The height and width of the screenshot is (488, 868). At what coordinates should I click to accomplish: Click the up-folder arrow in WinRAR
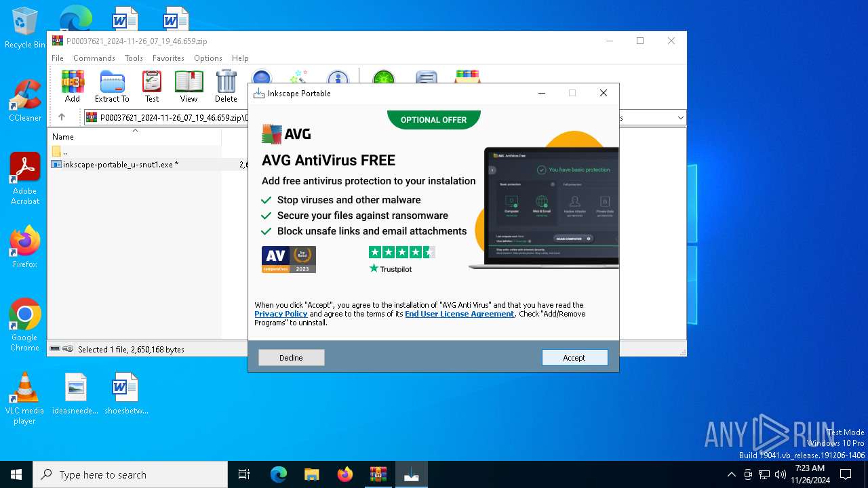62,117
